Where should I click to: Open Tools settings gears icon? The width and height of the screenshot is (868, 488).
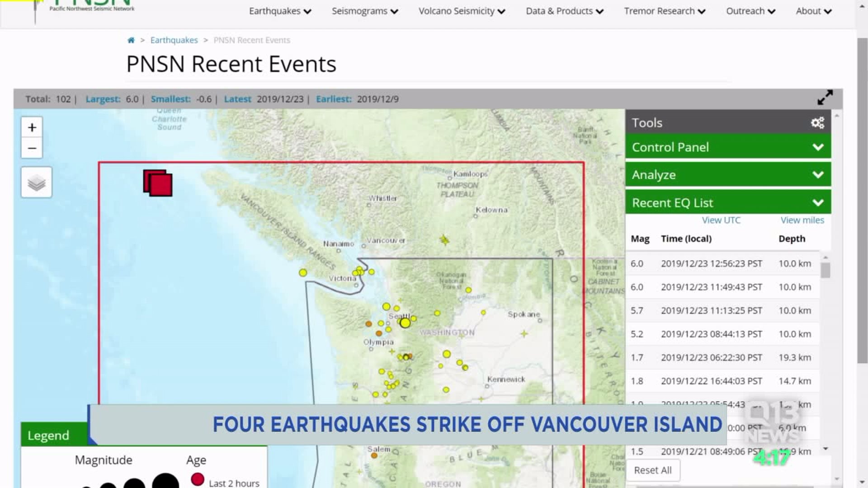point(817,123)
